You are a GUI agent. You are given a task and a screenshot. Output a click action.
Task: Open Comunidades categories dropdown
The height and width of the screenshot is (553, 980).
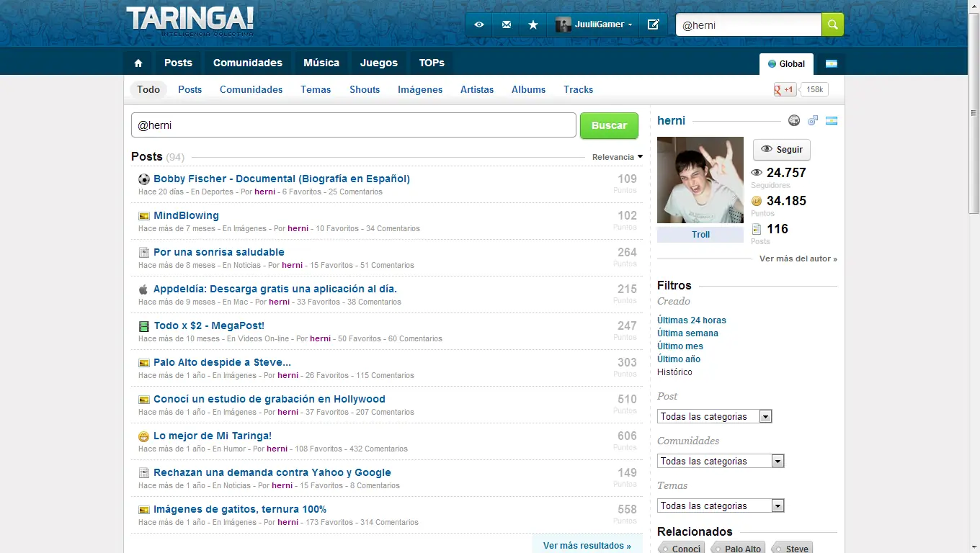coord(721,461)
